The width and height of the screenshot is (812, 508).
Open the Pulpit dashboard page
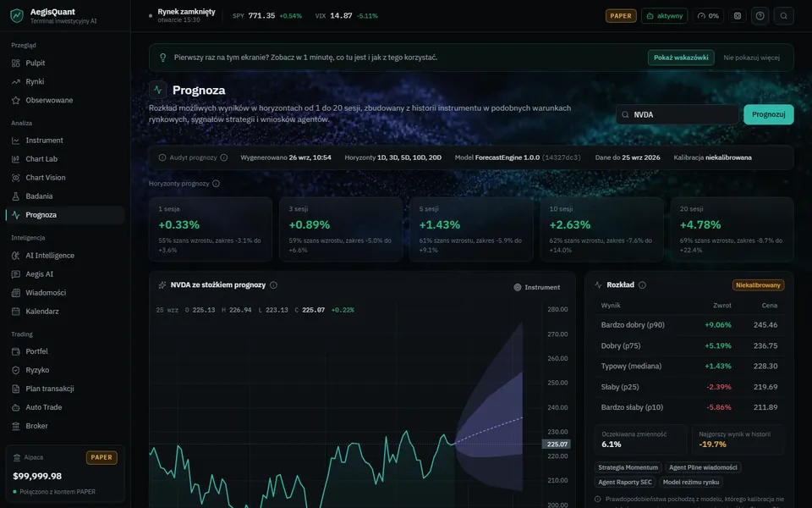tap(65, 63)
